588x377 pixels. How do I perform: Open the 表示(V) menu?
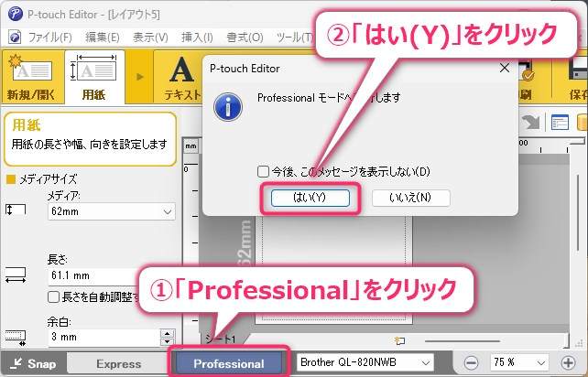150,38
